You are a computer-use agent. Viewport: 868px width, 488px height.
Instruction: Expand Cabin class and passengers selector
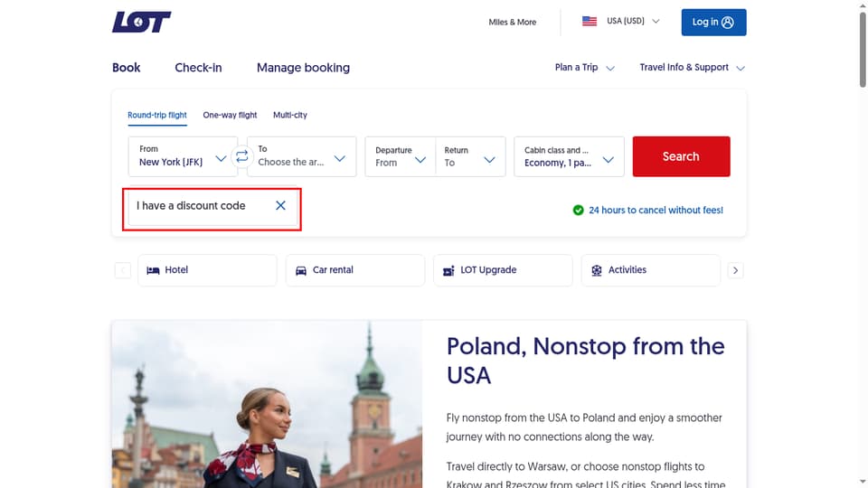coord(569,156)
